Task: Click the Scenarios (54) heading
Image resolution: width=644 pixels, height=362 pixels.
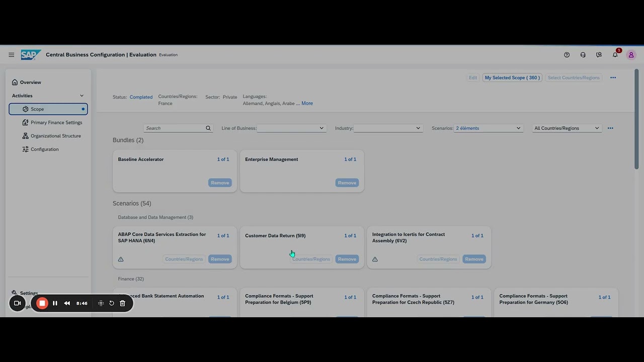Action: (x=132, y=204)
